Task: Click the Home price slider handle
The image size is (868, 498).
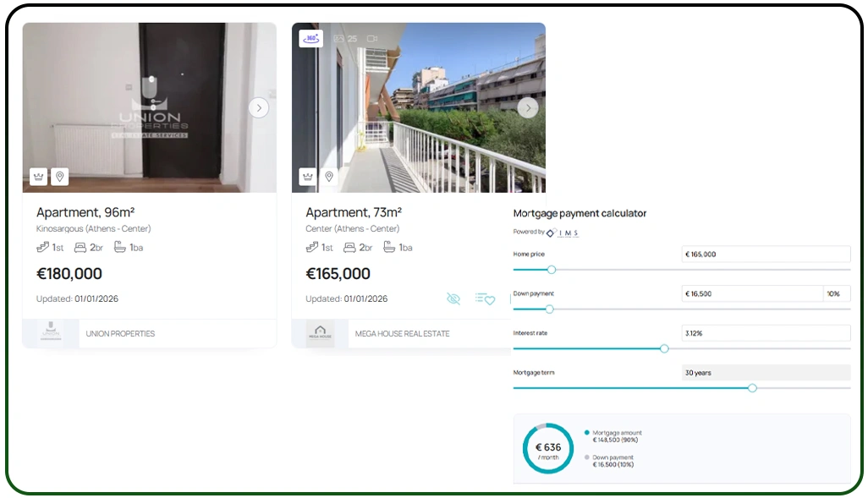Action: coord(552,270)
